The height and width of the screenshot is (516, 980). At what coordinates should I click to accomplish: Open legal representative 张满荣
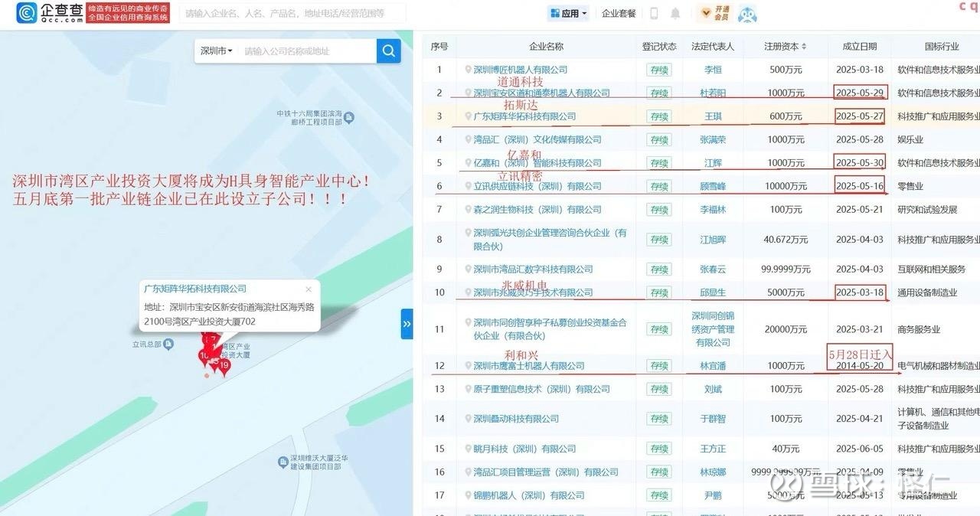coord(713,139)
